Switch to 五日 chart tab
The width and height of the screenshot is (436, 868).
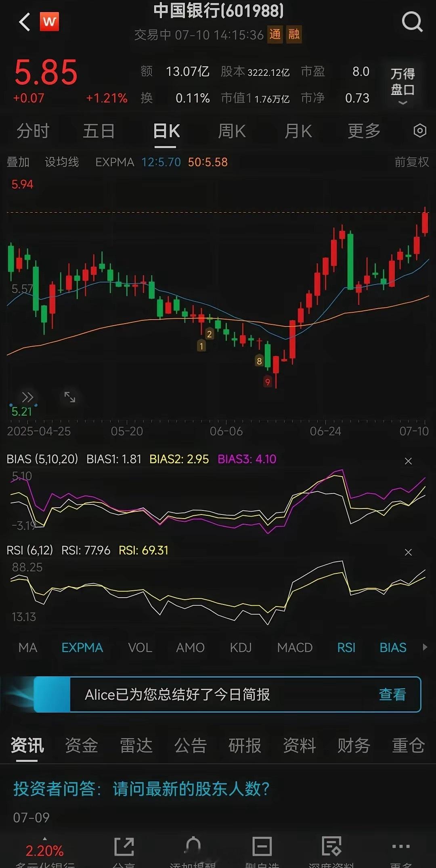click(99, 131)
